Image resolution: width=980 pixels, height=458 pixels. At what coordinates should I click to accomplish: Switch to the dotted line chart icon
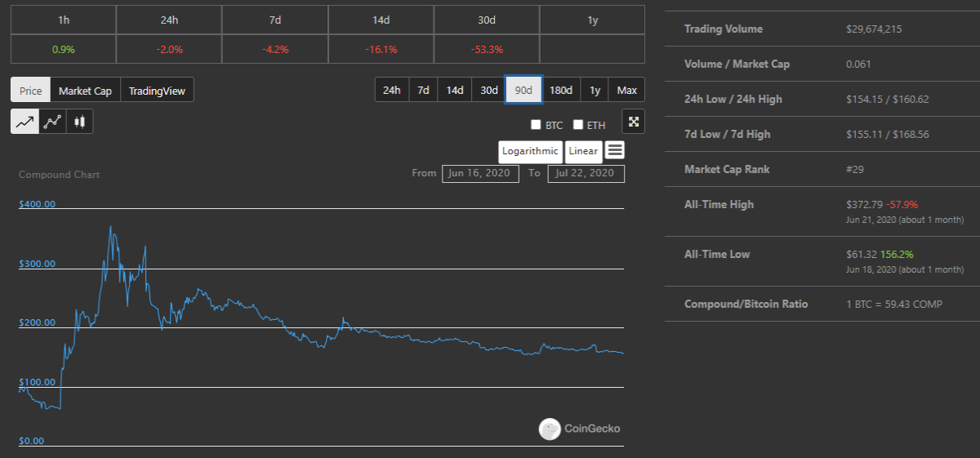[52, 122]
